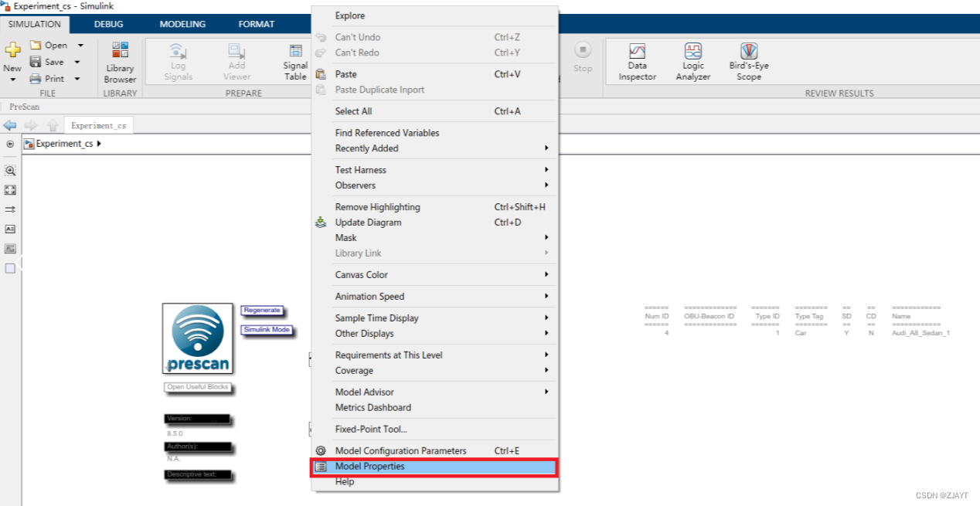
Task: Click the Annotation text palette icon
Action: click(x=10, y=229)
